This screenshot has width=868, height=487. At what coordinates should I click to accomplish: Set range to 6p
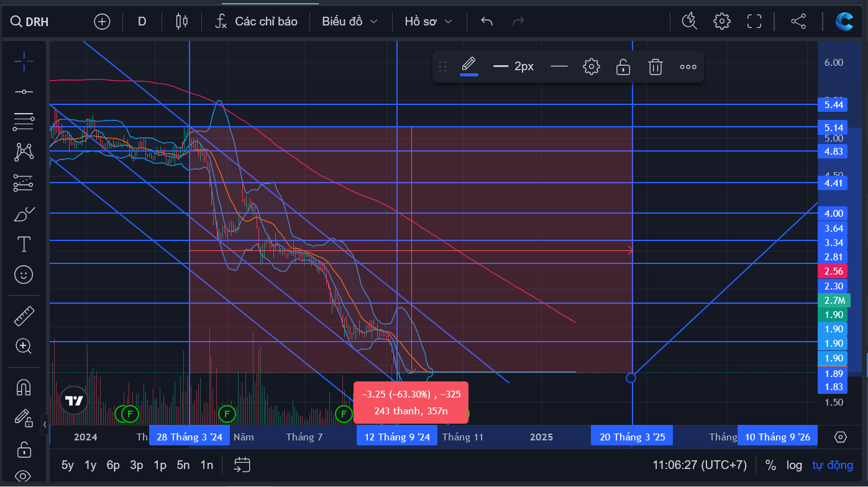(113, 465)
